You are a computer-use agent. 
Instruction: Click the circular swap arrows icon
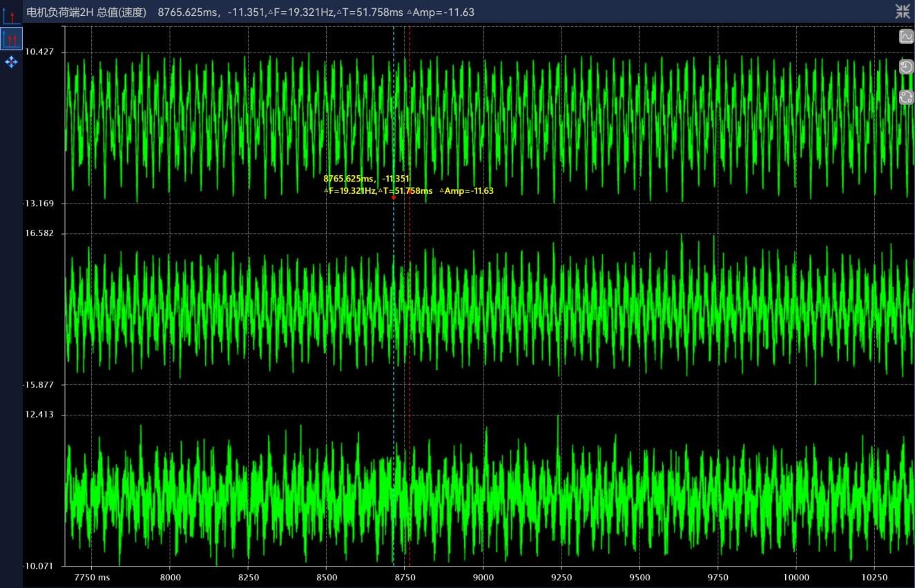(x=906, y=97)
